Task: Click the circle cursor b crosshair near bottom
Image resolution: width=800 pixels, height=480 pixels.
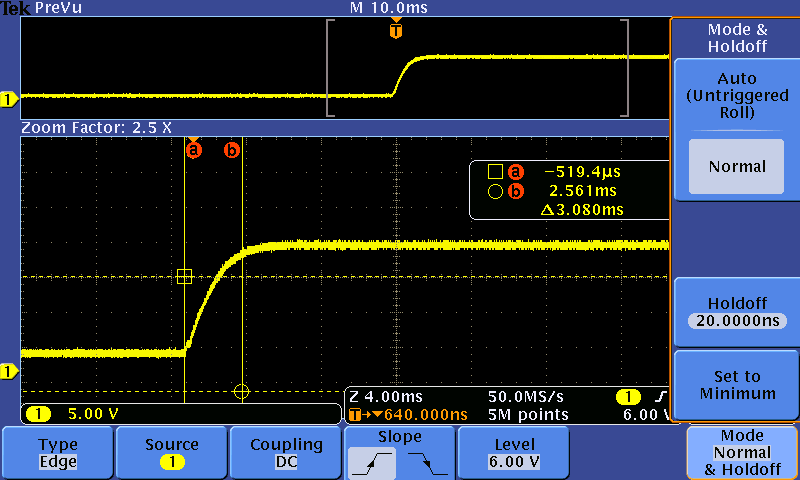Action: (241, 391)
